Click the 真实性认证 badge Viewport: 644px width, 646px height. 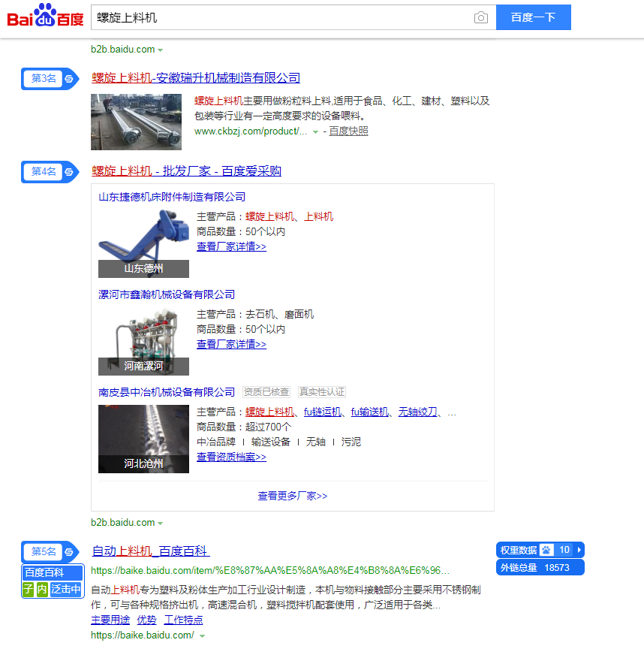[322, 392]
